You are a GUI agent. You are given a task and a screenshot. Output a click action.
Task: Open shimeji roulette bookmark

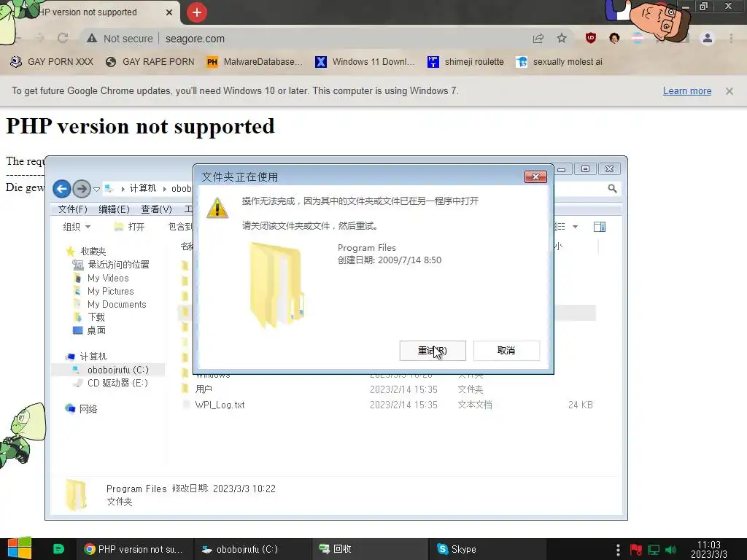(x=465, y=62)
